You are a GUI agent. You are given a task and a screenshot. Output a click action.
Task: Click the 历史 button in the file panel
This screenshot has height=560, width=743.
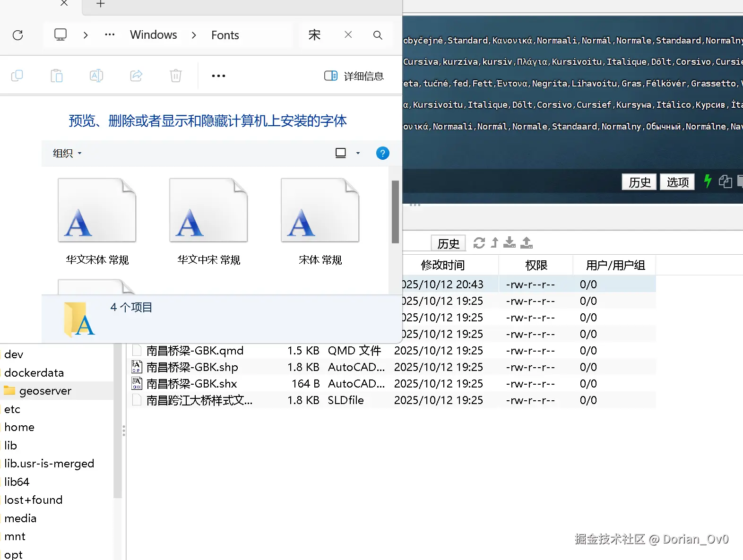(448, 243)
